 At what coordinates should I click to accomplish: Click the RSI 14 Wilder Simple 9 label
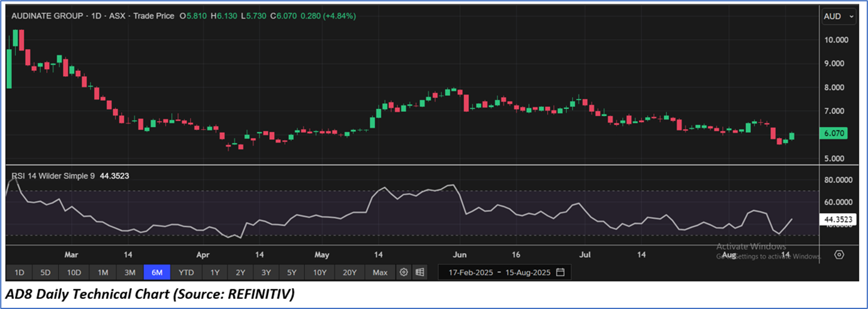pos(53,176)
